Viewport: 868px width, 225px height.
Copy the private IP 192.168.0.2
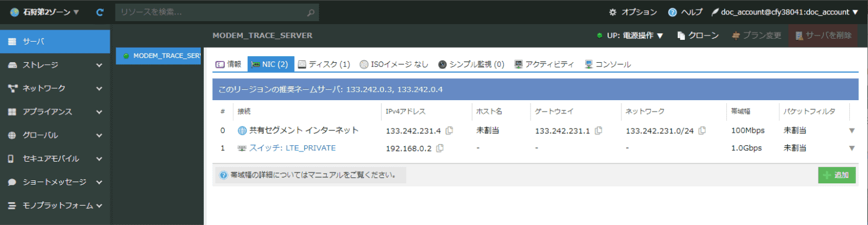(440, 148)
